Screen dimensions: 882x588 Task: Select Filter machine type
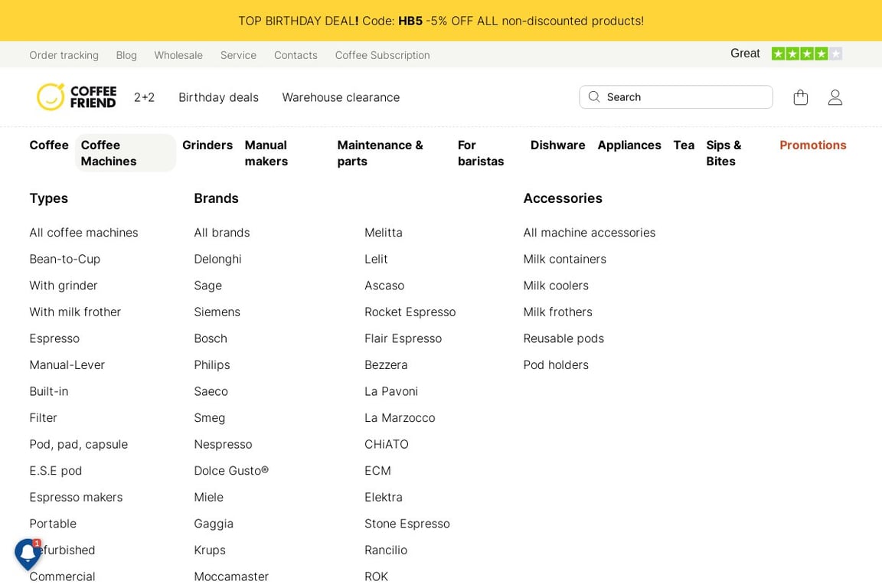click(x=43, y=417)
